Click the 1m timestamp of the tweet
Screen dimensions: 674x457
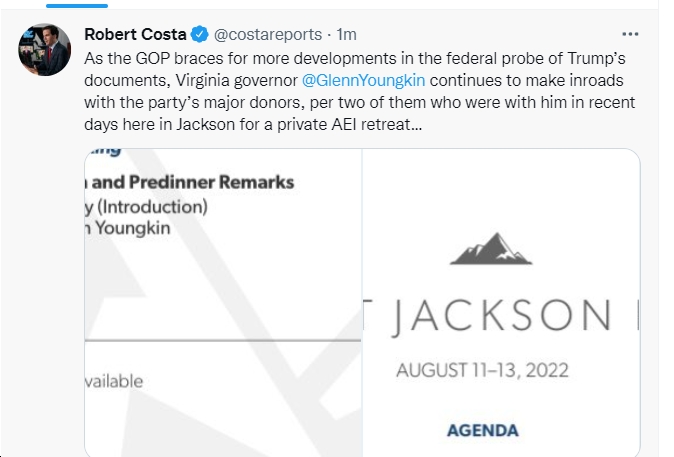point(346,34)
